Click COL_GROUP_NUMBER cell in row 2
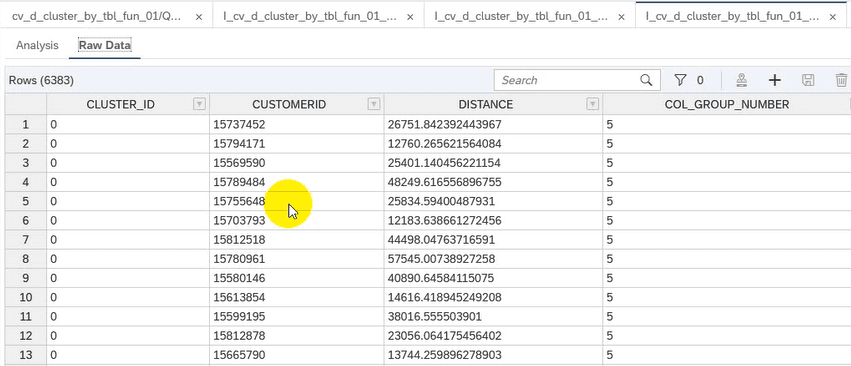Image resolution: width=851 pixels, height=366 pixels. point(727,144)
